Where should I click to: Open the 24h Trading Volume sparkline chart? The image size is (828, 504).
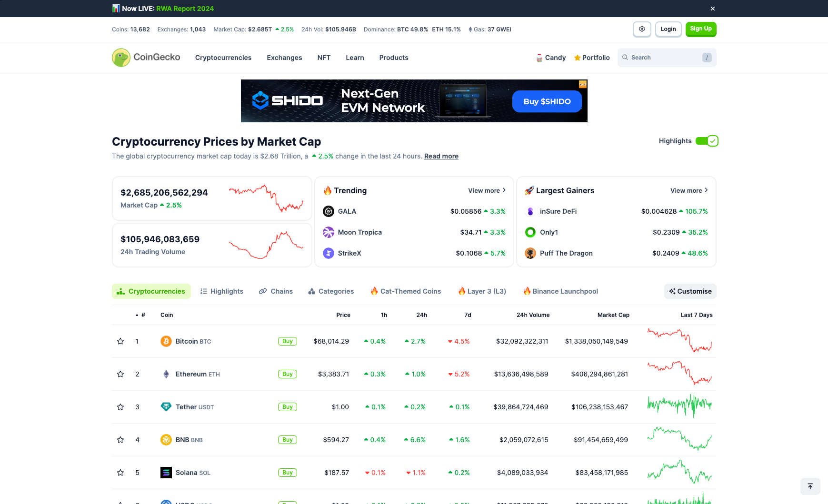click(266, 245)
